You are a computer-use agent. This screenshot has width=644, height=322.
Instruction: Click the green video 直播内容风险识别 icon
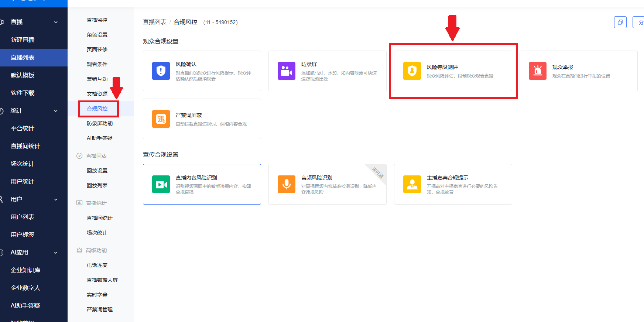[x=161, y=184]
